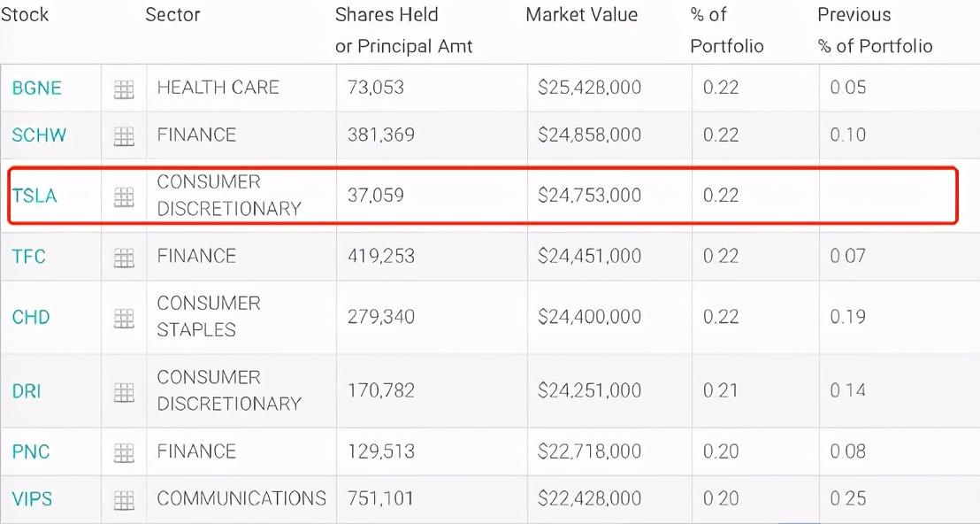Click the grid icon in the TFC row
The image size is (980, 524).
(x=124, y=258)
